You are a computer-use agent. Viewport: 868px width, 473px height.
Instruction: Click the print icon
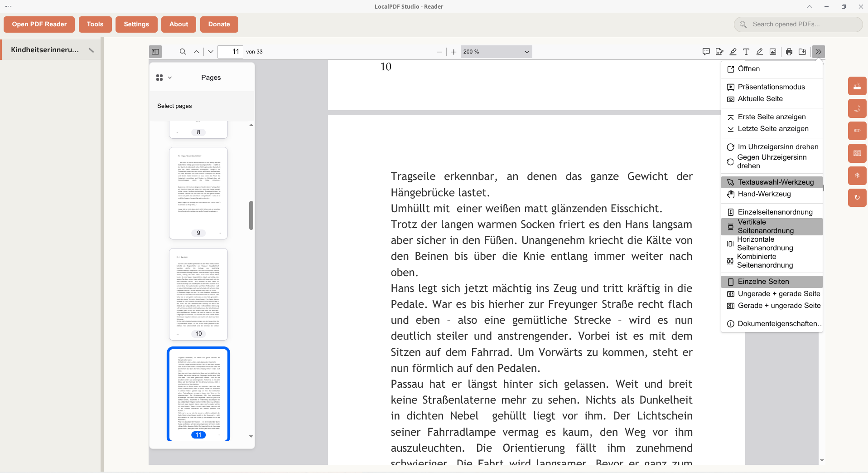(789, 52)
